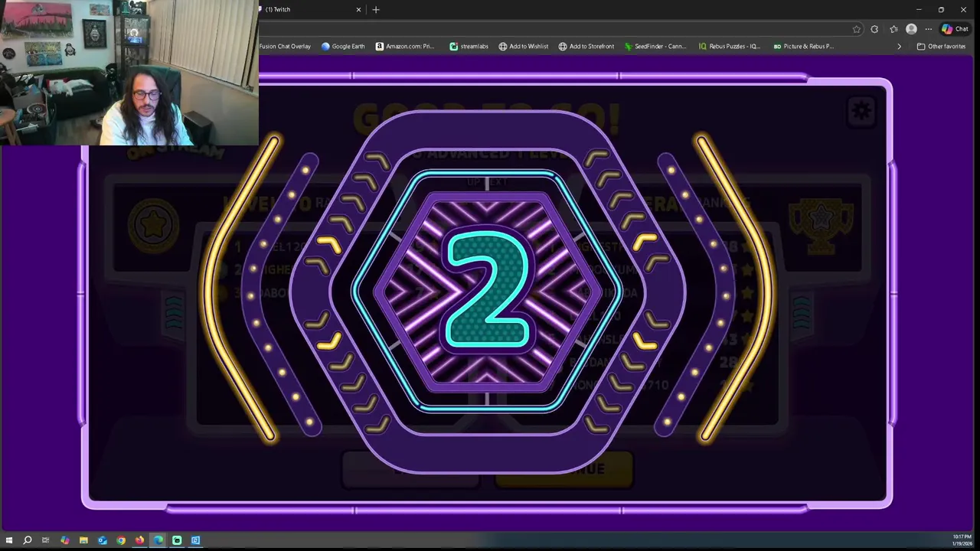
Task: Open Outlook from taskbar
Action: (102, 540)
